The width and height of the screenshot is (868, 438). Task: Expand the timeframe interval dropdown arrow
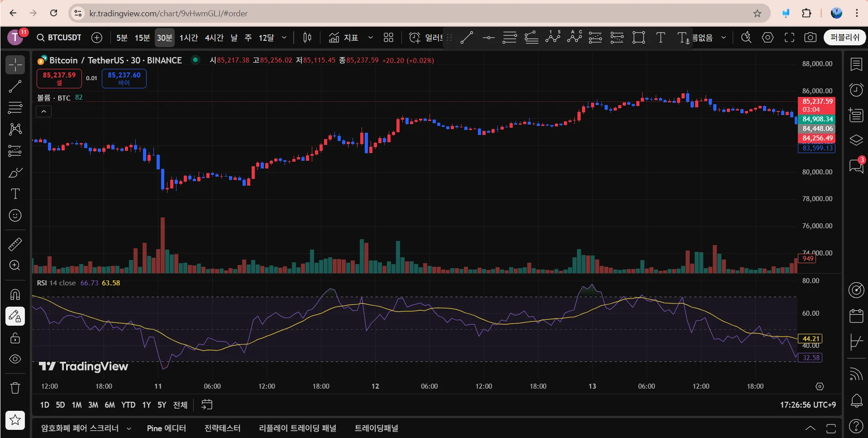(x=284, y=38)
